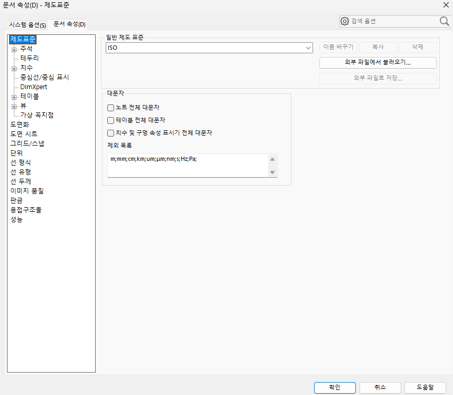The height and width of the screenshot is (395, 453).
Task: Select 성능 in the tree
Action: tap(16, 220)
